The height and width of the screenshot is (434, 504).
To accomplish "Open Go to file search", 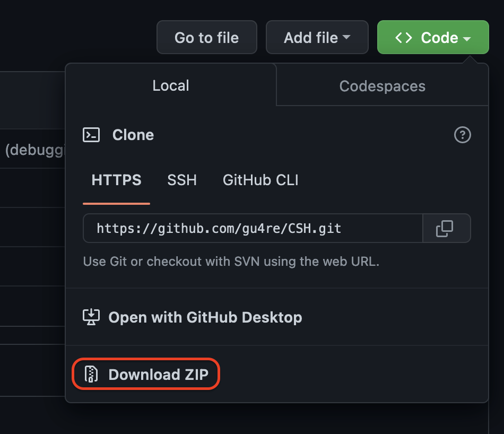I will (x=207, y=37).
